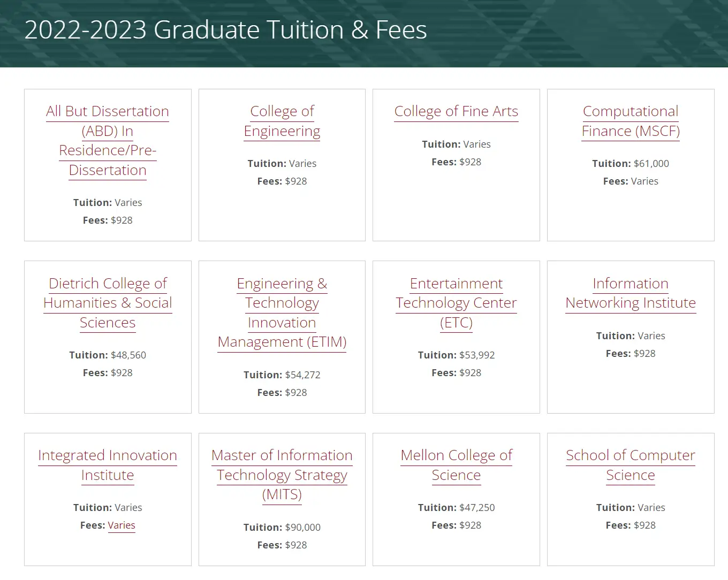The image size is (728, 580).
Task: Click the $90,000 tuition amount for MITS
Action: tap(302, 528)
